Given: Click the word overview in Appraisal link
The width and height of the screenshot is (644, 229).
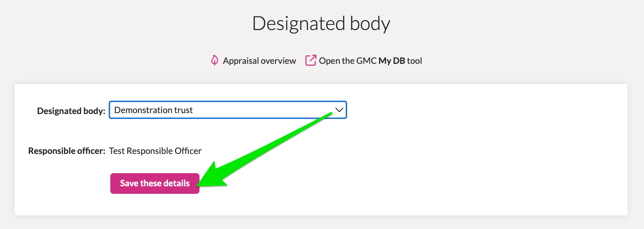Looking at the screenshot, I should click(x=279, y=61).
